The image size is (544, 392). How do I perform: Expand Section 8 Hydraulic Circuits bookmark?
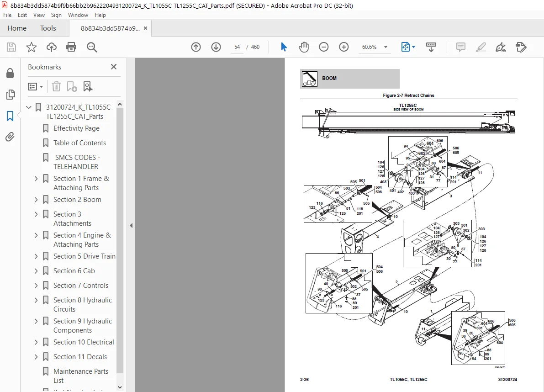pos(36,300)
